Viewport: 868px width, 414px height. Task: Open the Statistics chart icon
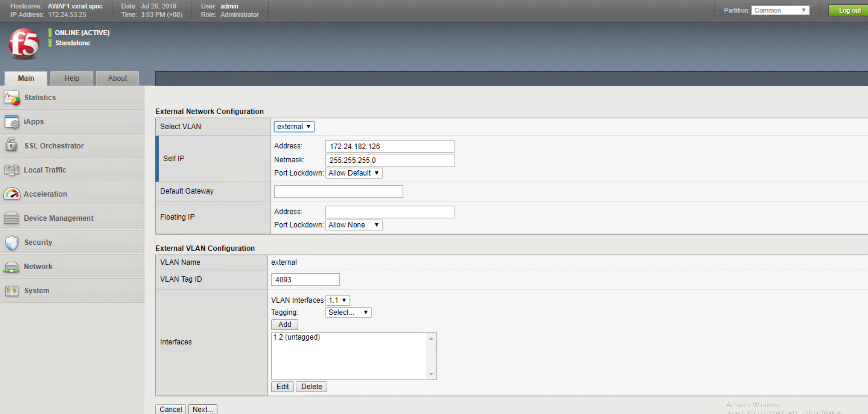12,98
